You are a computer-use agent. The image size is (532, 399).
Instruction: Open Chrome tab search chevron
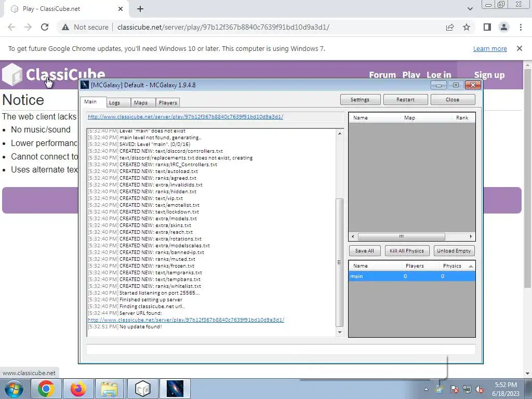[x=470, y=9]
